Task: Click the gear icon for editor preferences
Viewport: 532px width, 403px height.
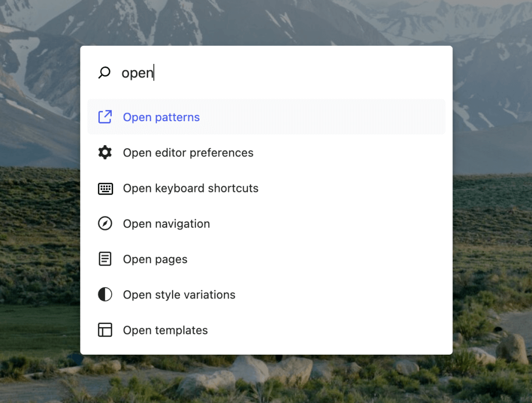Action: pos(105,152)
